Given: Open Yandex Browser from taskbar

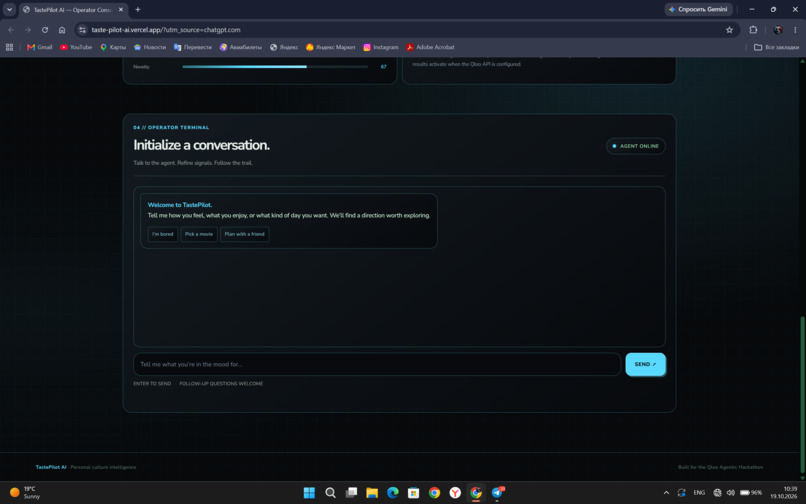Looking at the screenshot, I should pyautogui.click(x=455, y=493).
